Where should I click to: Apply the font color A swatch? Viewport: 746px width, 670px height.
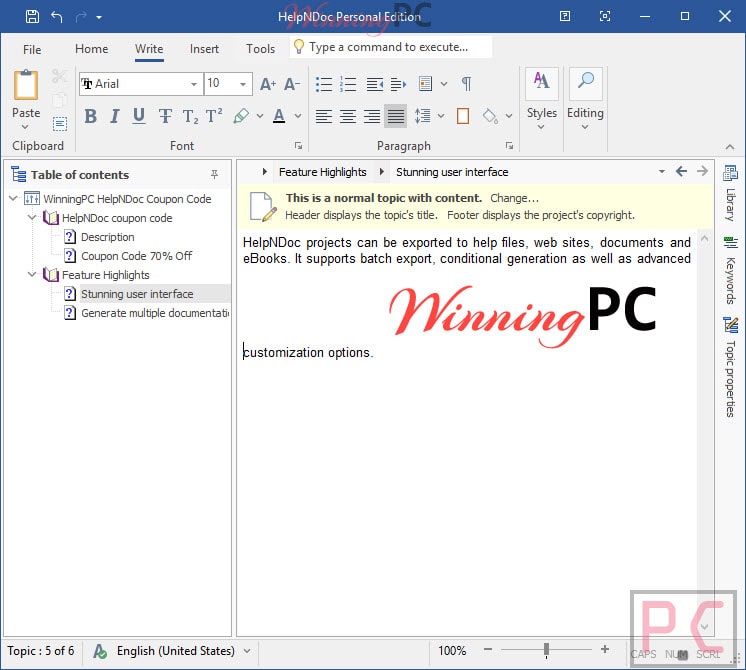(279, 116)
